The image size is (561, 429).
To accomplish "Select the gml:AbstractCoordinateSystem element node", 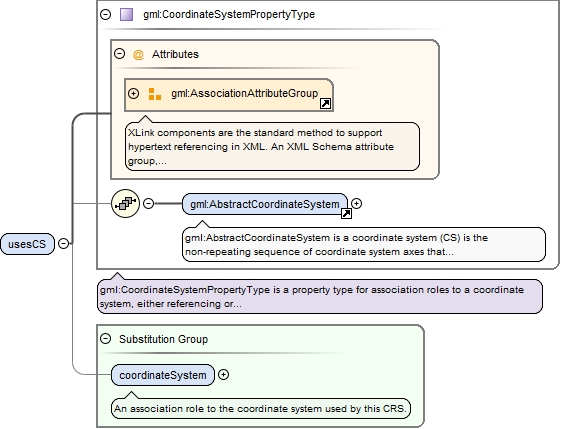I will tap(265, 204).
